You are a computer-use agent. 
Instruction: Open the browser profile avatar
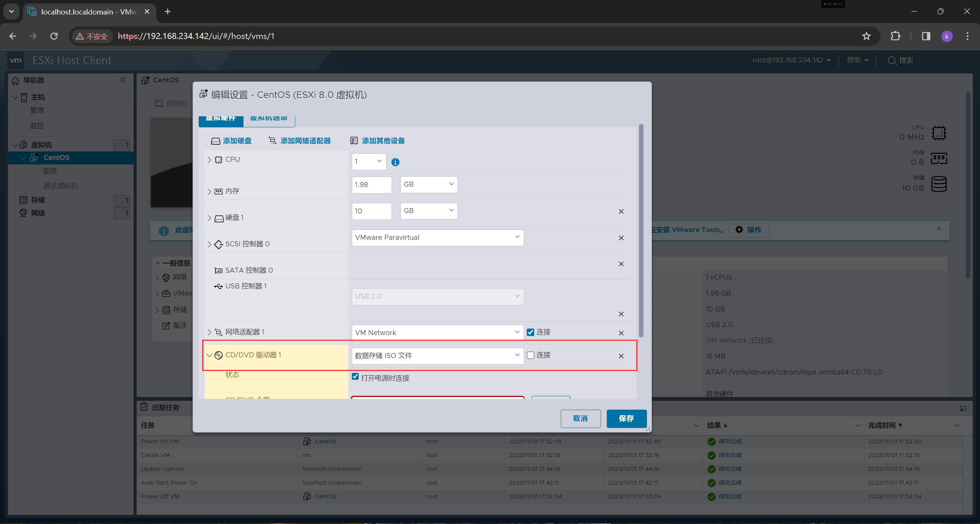(x=947, y=36)
